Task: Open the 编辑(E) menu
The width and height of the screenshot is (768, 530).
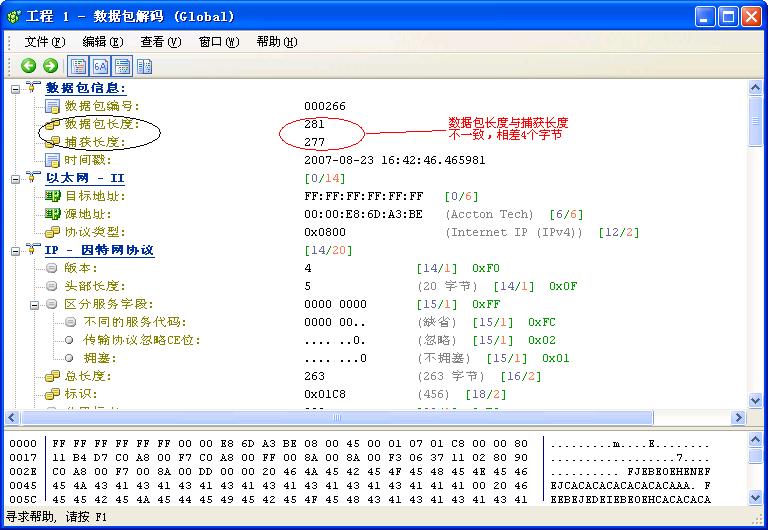Action: coord(102,42)
